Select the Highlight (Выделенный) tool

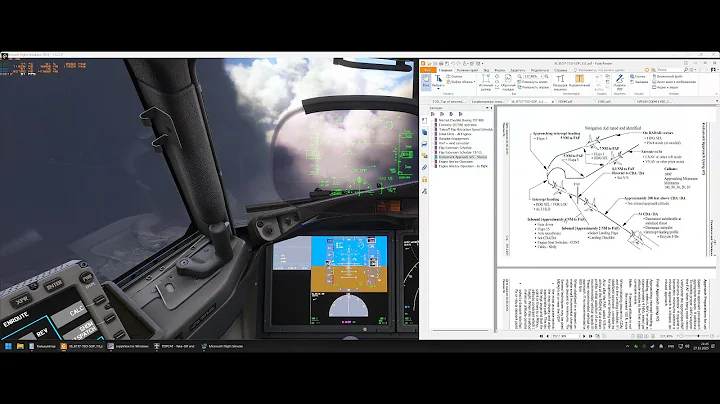(579, 83)
